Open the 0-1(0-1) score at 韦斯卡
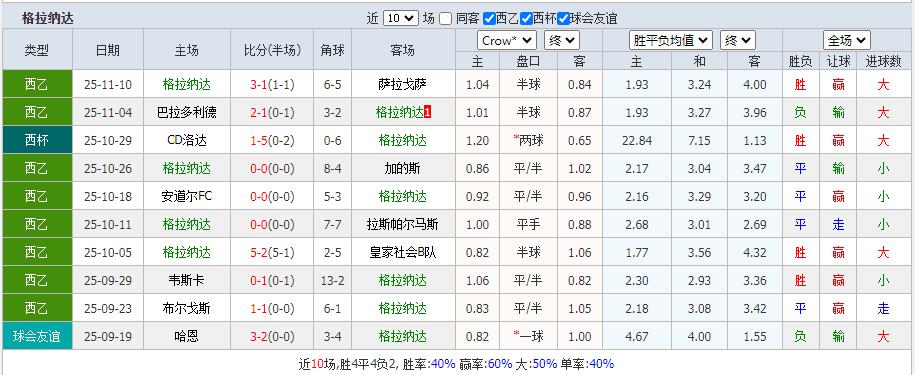 [x=273, y=281]
